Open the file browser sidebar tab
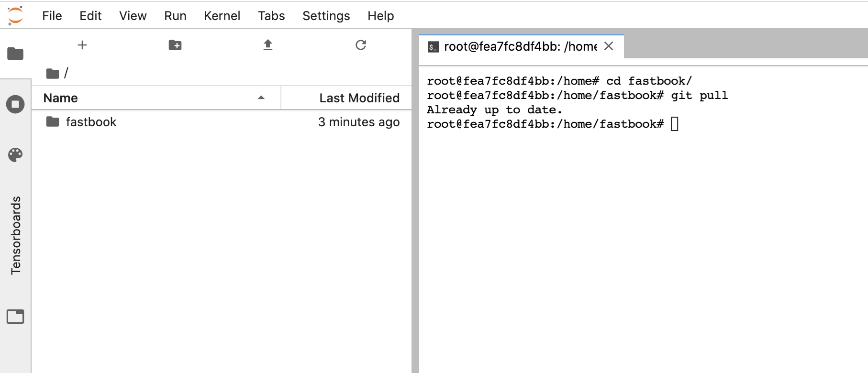The image size is (868, 373). coord(15,54)
